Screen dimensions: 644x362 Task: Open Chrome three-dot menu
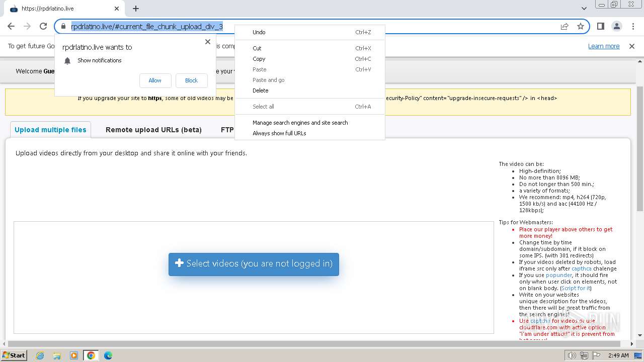pos(632,26)
